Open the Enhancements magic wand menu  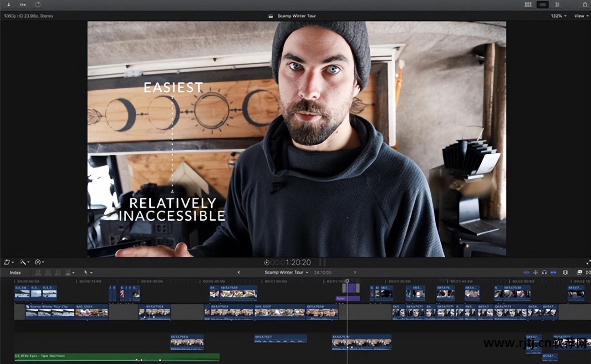24,263
